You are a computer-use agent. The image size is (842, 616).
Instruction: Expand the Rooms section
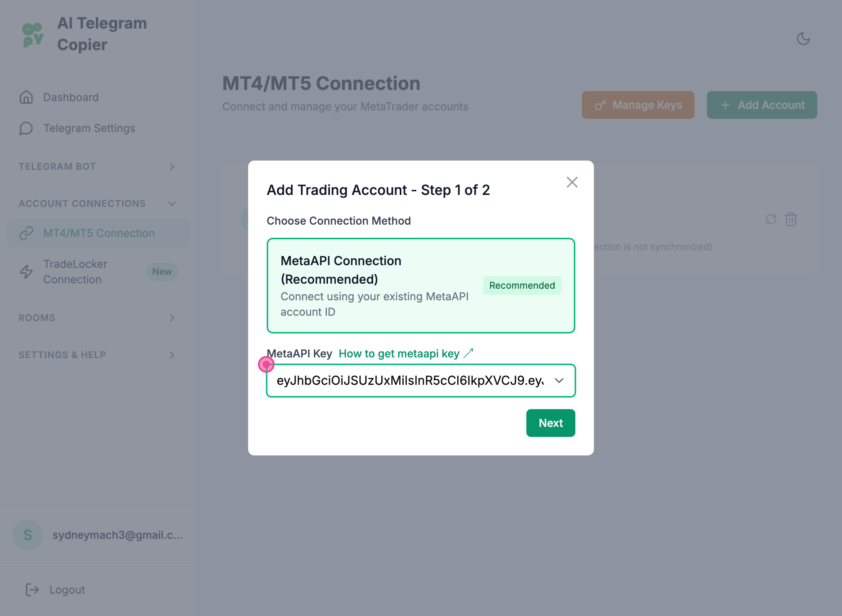point(172,318)
